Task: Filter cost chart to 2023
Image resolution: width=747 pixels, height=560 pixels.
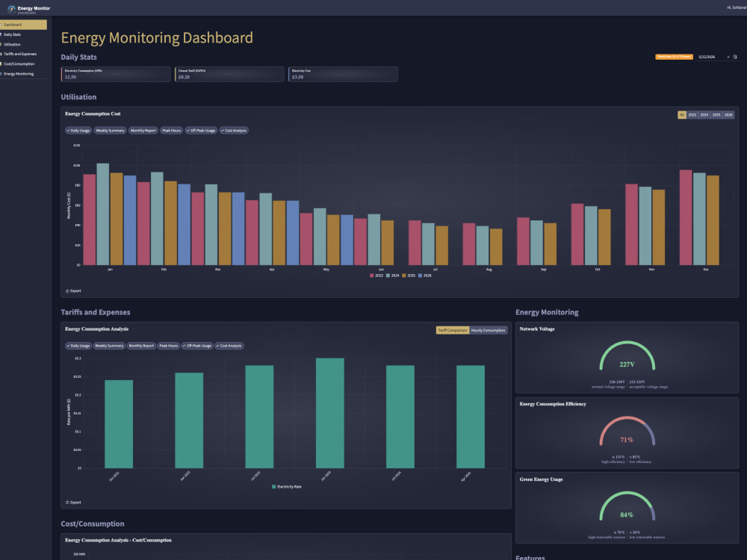Action: pyautogui.click(x=692, y=115)
